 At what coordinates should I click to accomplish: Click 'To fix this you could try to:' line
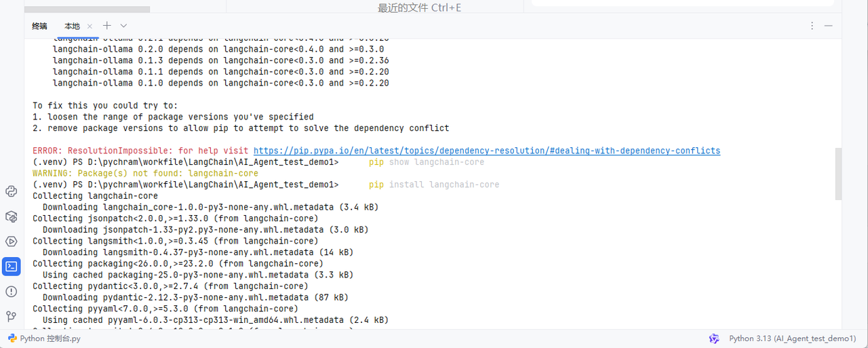(105, 106)
